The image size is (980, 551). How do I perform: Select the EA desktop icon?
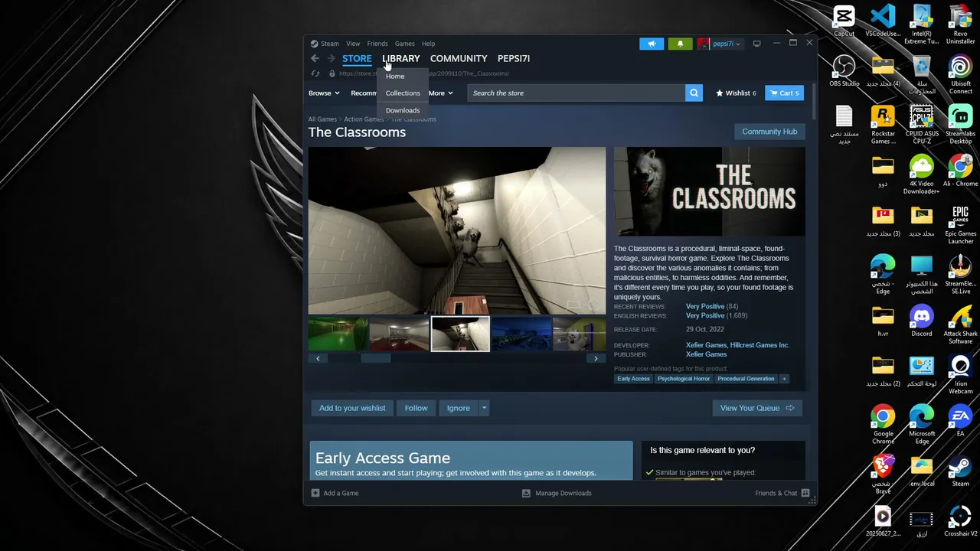pos(960,421)
